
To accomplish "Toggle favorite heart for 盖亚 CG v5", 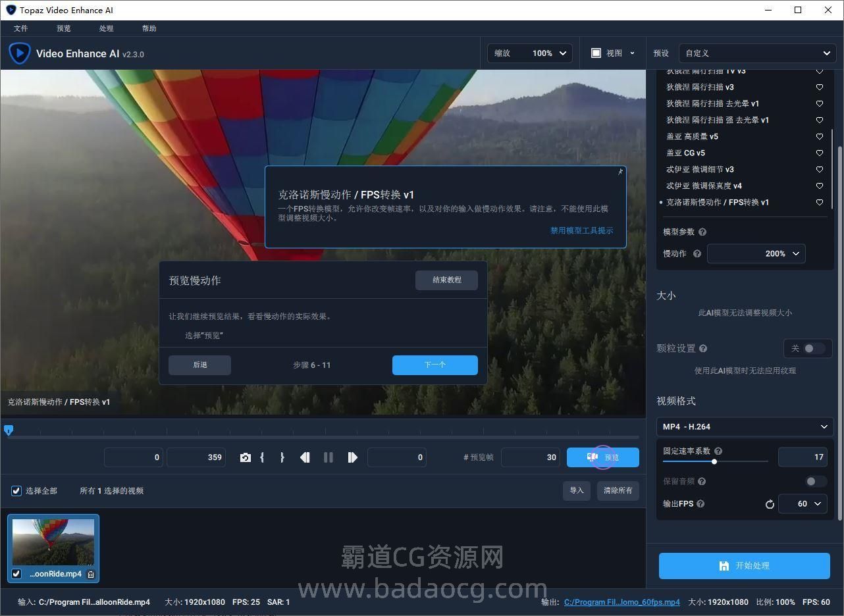I will 820,153.
